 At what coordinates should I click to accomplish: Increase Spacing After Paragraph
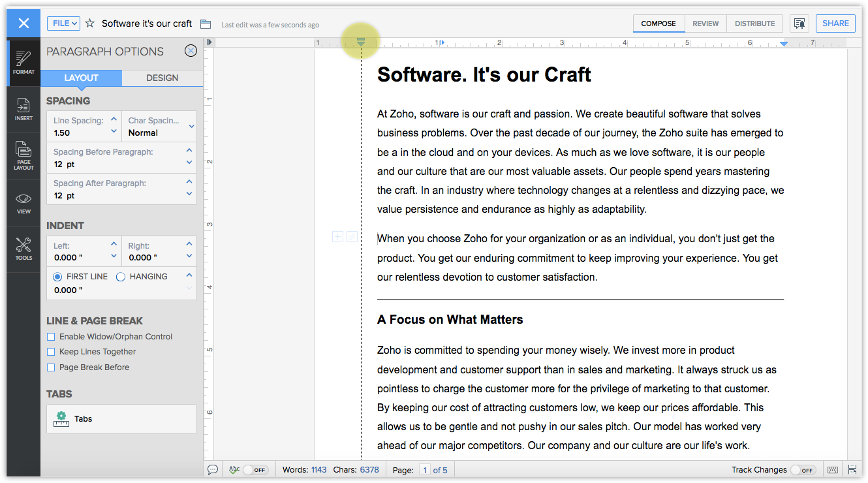(x=189, y=181)
